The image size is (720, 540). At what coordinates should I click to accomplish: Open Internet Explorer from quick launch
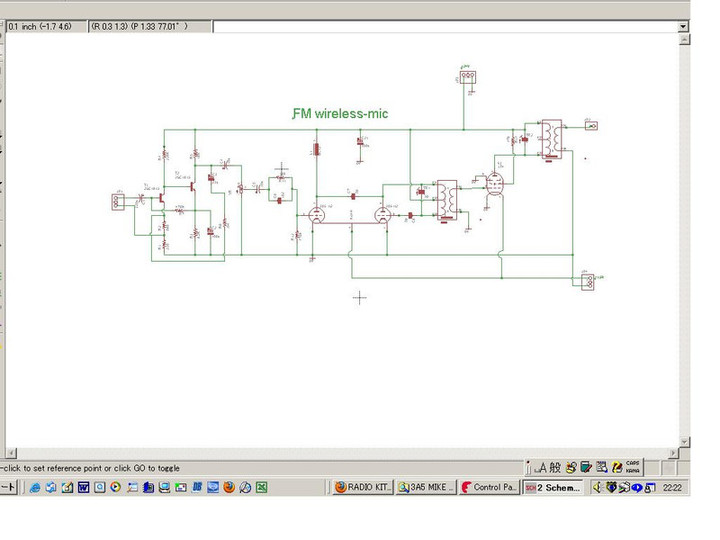35,488
